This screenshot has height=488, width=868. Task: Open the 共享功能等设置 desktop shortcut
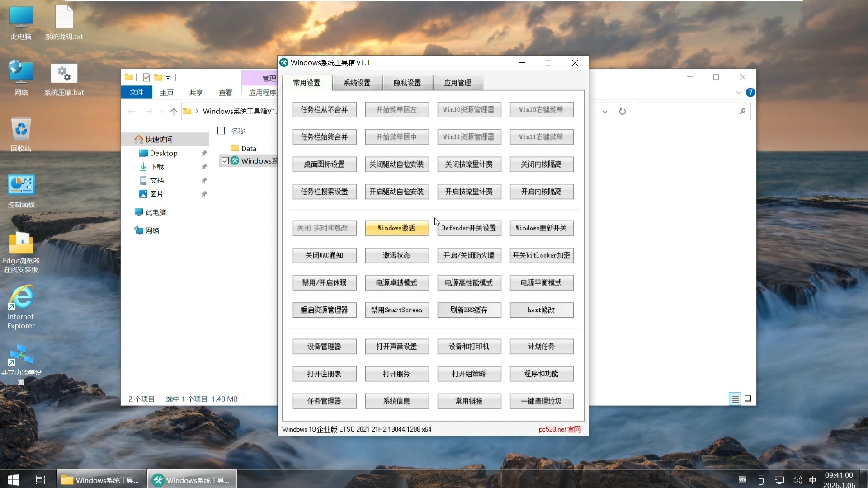pos(21,364)
